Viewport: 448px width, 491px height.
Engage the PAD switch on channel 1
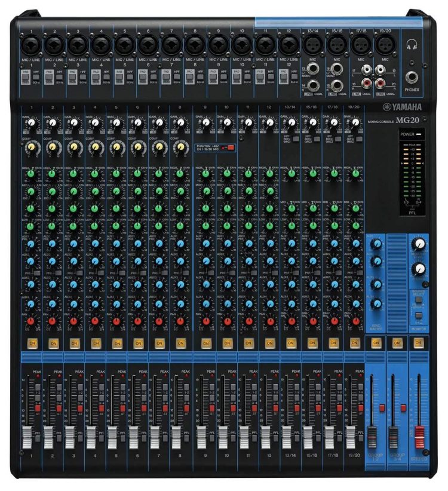click(x=25, y=77)
